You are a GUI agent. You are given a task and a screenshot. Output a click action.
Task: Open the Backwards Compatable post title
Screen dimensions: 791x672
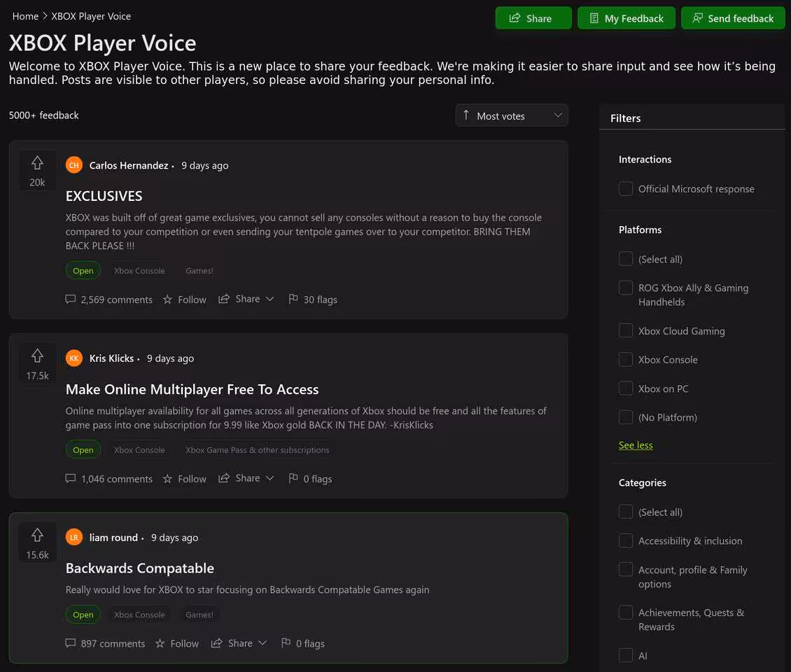point(140,568)
